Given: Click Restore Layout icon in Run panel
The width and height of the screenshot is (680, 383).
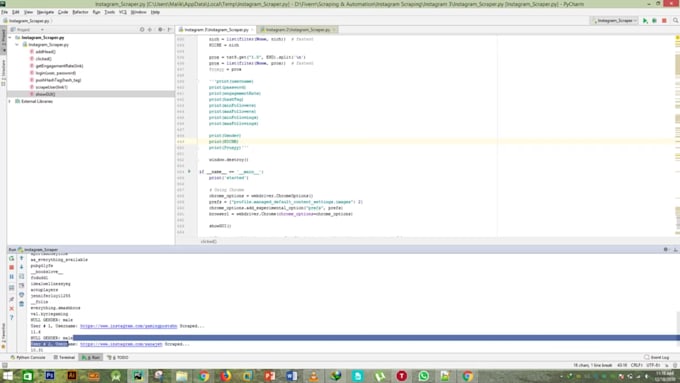Looking at the screenshot, I should point(12,288).
